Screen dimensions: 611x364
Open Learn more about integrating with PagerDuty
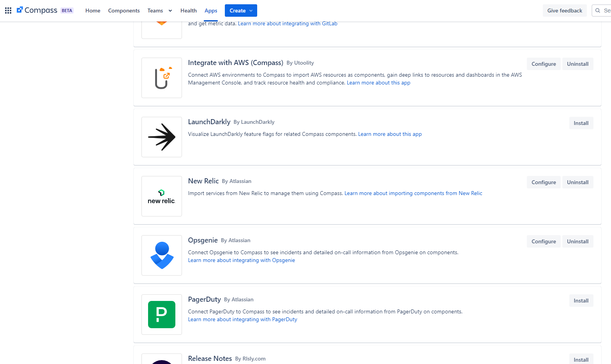point(242,319)
